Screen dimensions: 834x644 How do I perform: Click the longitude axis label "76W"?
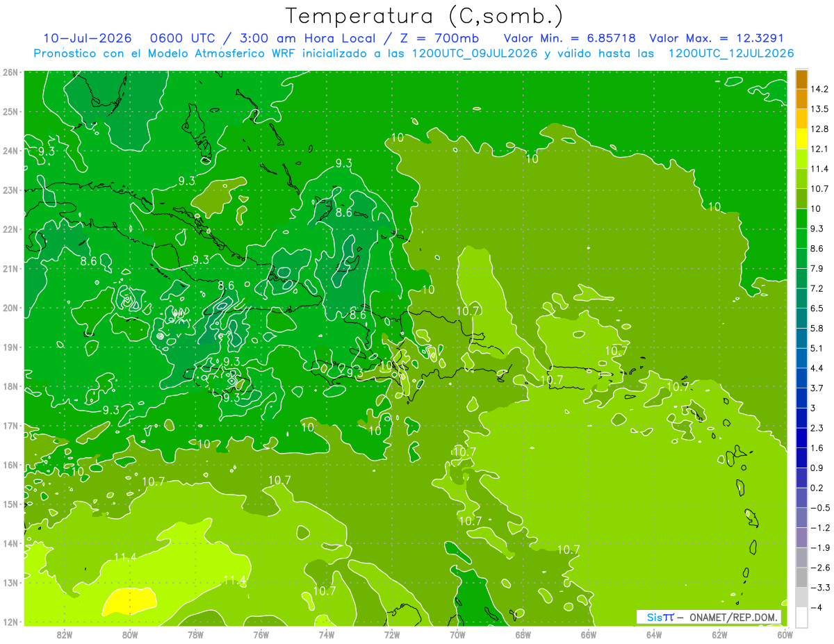coord(261,634)
